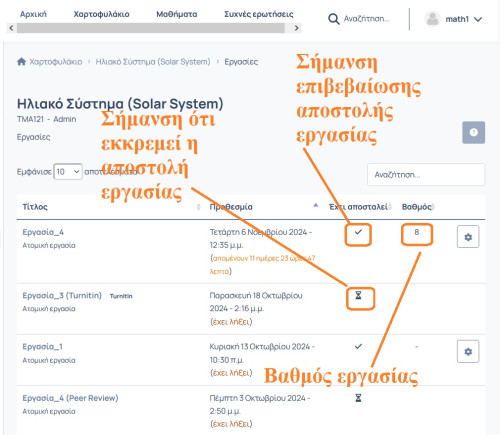
Task: Open the Εργασία_4 (Peer Review) assignment link
Action: [70, 398]
